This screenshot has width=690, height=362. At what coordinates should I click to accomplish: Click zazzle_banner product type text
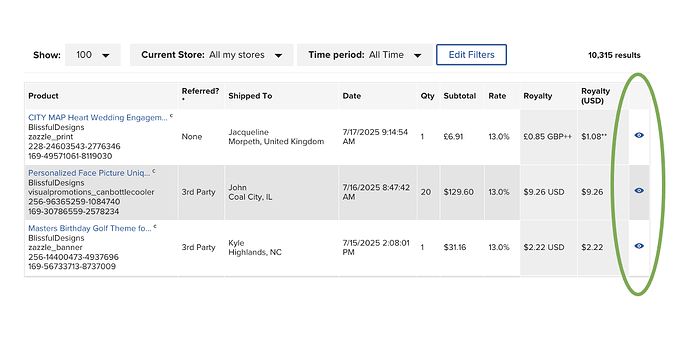pos(55,248)
